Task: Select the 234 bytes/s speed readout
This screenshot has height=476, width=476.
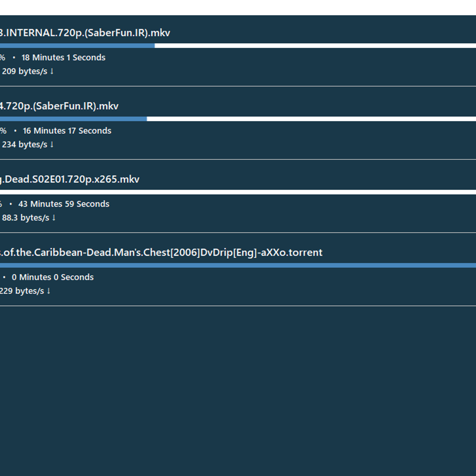Action: click(24, 145)
